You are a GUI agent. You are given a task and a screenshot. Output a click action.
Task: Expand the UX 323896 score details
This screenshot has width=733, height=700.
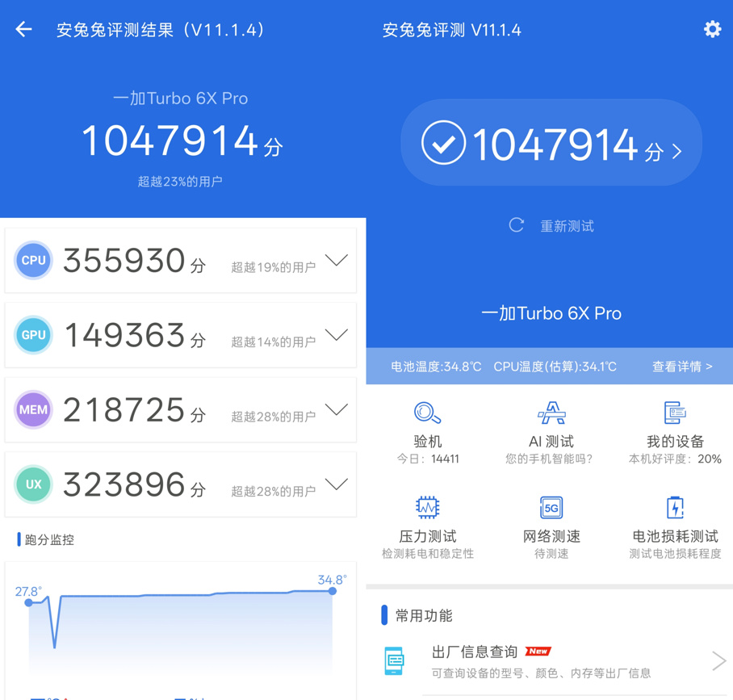pyautogui.click(x=337, y=484)
